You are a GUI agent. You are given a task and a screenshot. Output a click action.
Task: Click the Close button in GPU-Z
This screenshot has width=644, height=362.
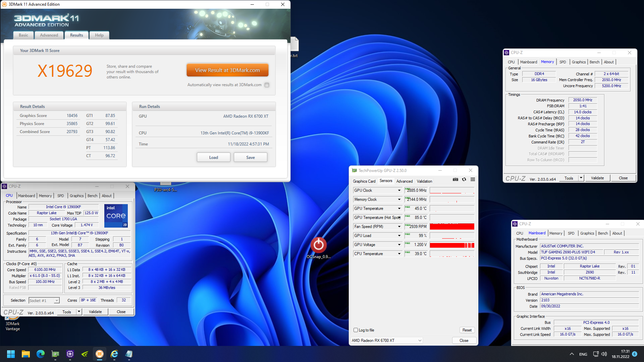coord(464,341)
